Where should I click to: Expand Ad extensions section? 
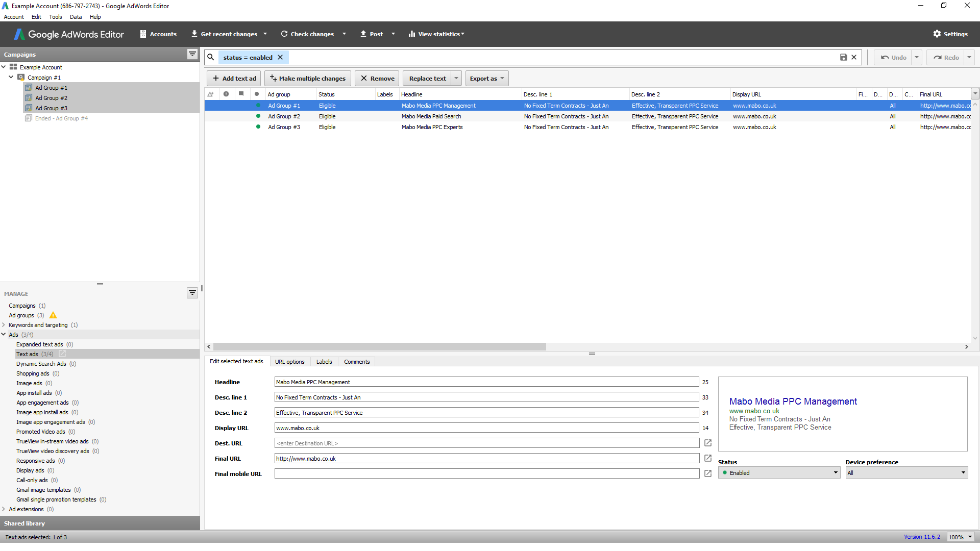pyautogui.click(x=4, y=509)
